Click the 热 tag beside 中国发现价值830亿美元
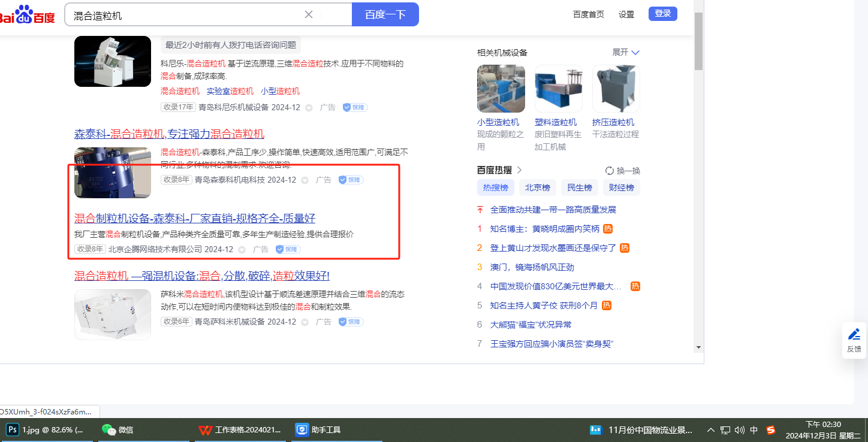The image size is (868, 442). [635, 286]
